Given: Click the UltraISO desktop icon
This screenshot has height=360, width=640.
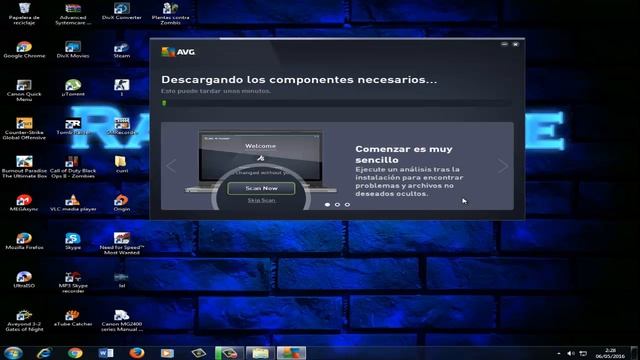Looking at the screenshot, I should (24, 279).
